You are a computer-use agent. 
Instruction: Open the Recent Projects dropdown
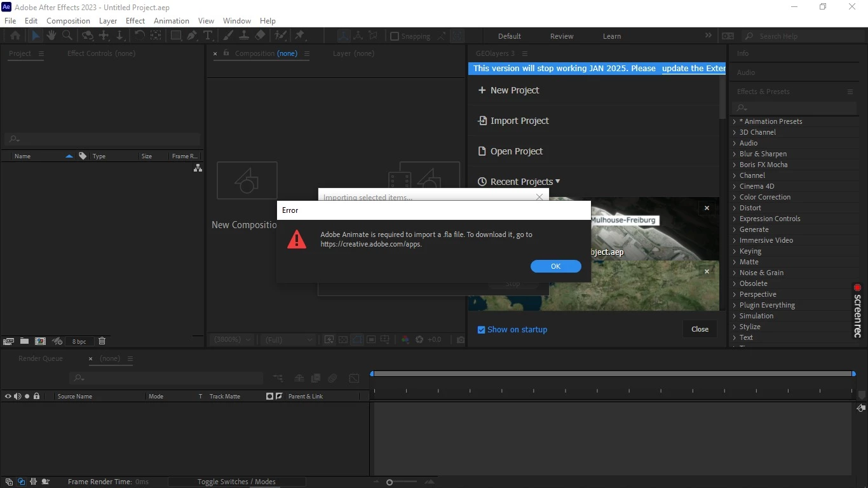(x=519, y=182)
